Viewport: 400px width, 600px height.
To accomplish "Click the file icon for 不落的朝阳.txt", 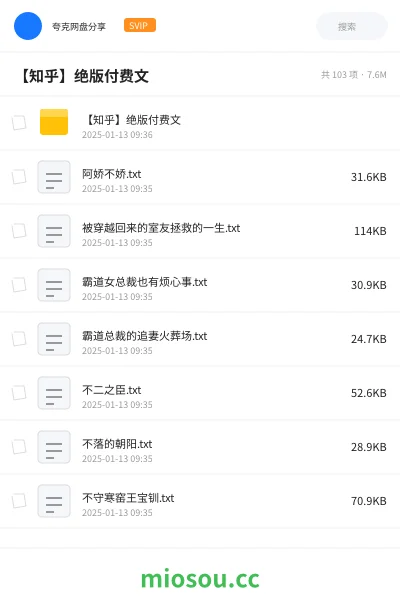I will (54, 447).
